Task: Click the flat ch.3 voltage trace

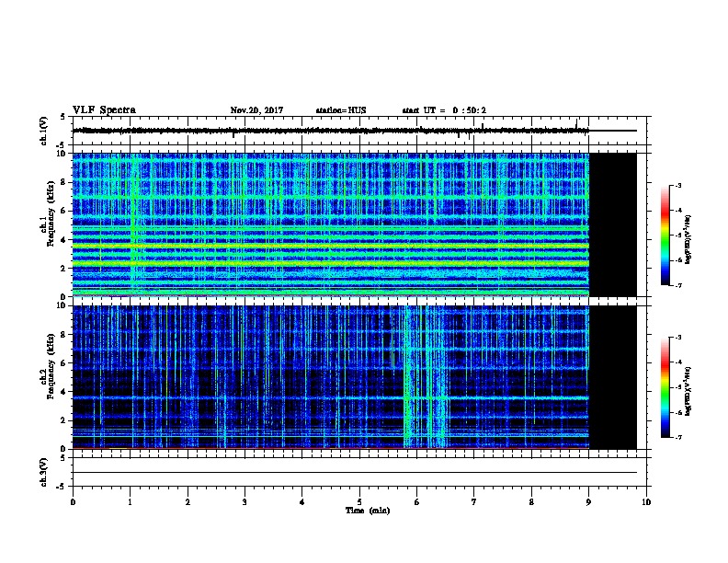Action: [x=355, y=473]
